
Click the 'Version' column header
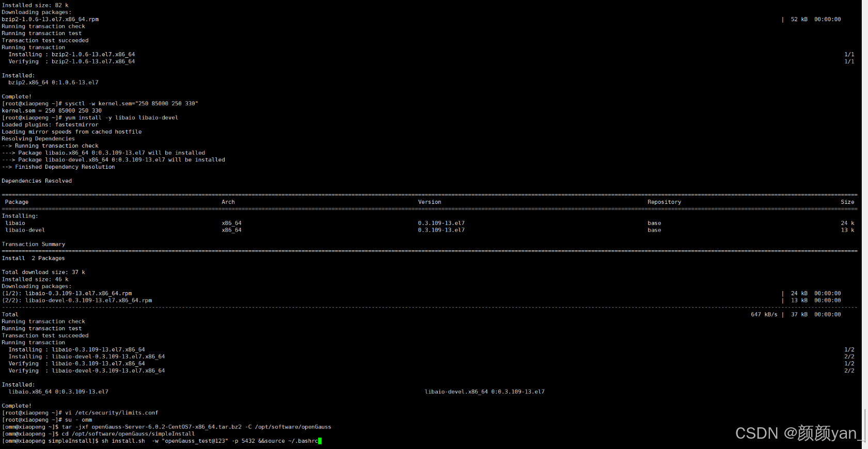[x=430, y=202]
